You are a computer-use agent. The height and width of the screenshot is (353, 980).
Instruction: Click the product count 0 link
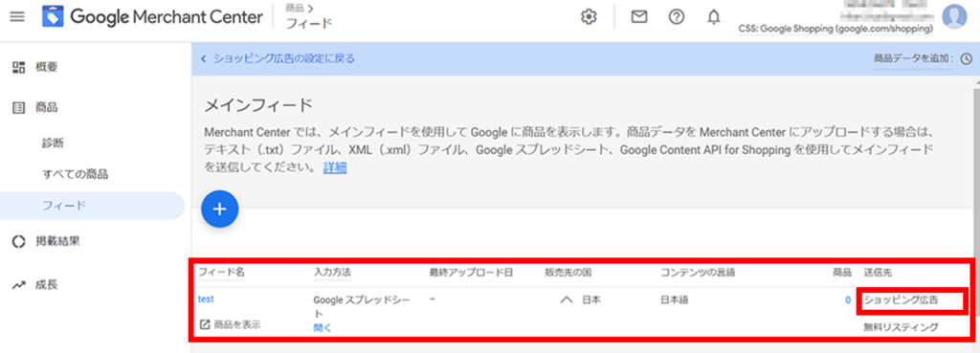pyautogui.click(x=848, y=299)
